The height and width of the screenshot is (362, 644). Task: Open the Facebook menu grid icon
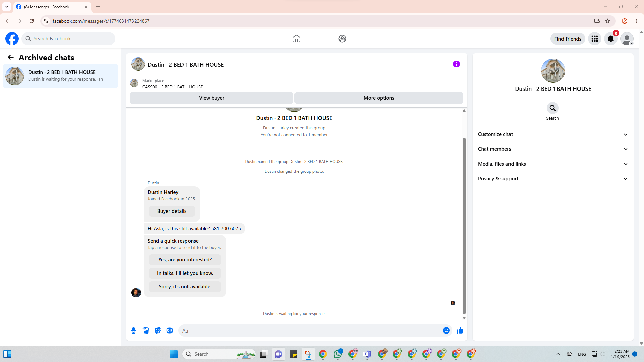[595, 39]
